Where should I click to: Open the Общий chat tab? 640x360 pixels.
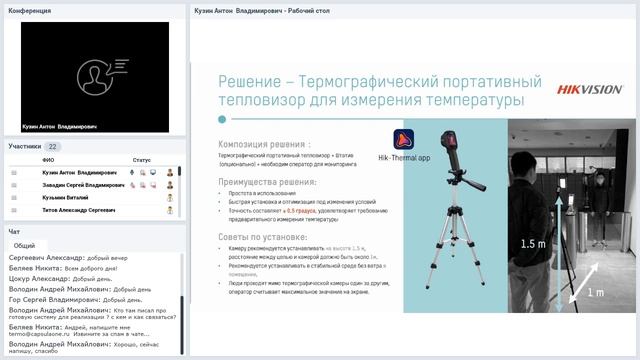click(24, 246)
